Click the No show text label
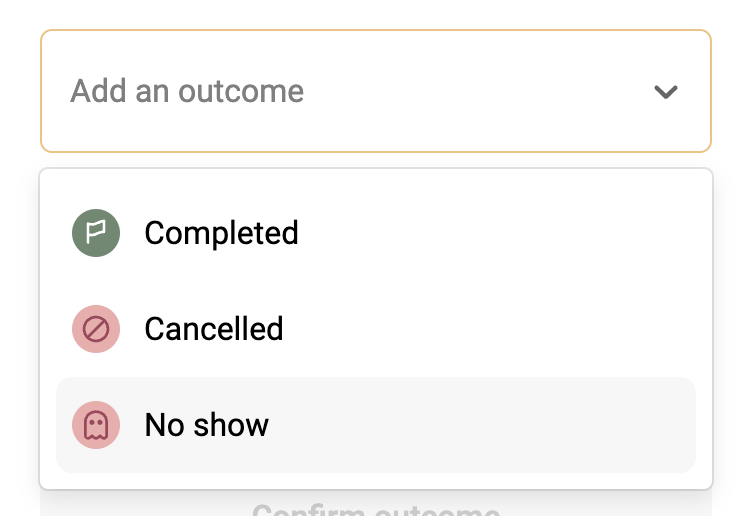The height and width of the screenshot is (516, 736). point(207,425)
